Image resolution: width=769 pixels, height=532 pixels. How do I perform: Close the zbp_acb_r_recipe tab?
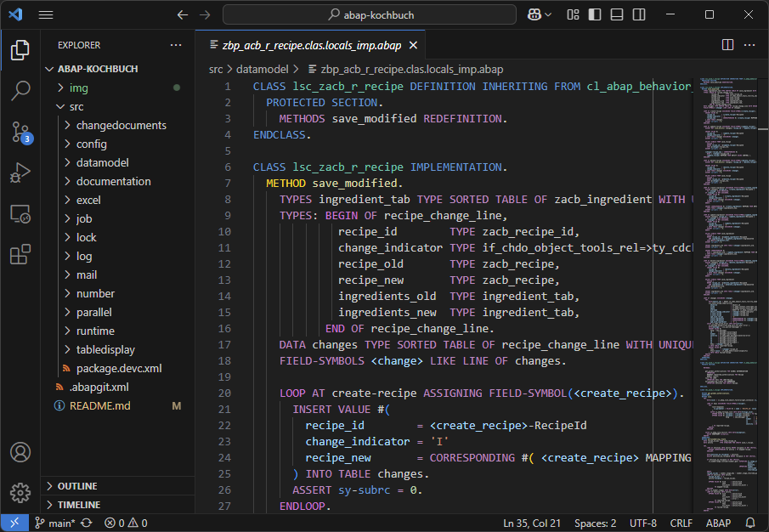tap(414, 45)
